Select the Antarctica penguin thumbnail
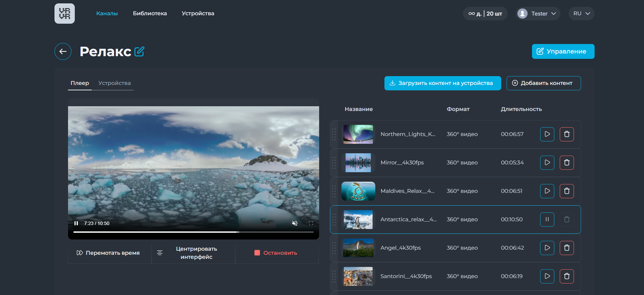The height and width of the screenshot is (295, 644). (358, 219)
